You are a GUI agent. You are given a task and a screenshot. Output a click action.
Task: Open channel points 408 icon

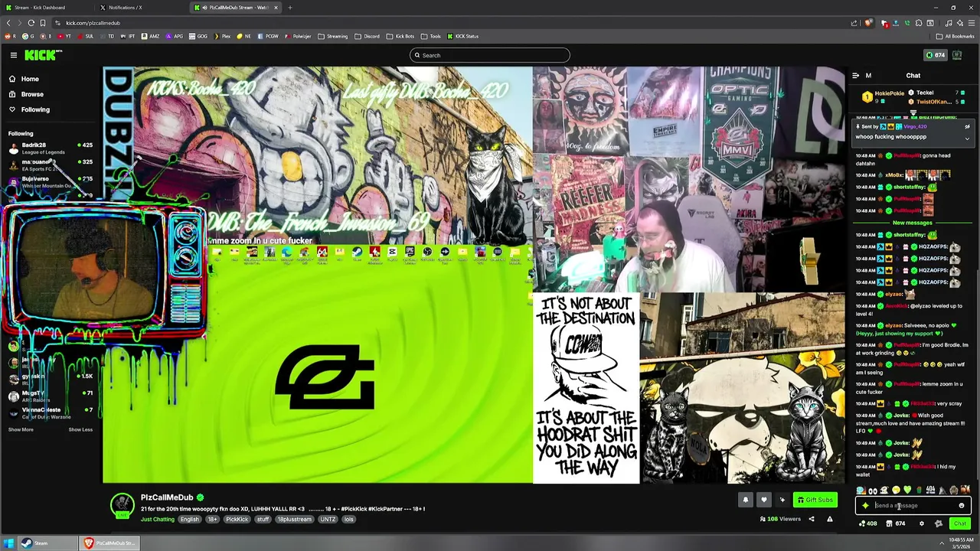[x=867, y=523]
